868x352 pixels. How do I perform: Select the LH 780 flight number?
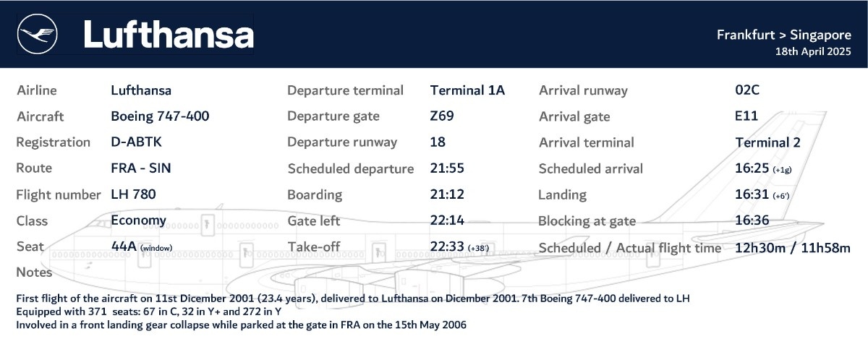(133, 194)
